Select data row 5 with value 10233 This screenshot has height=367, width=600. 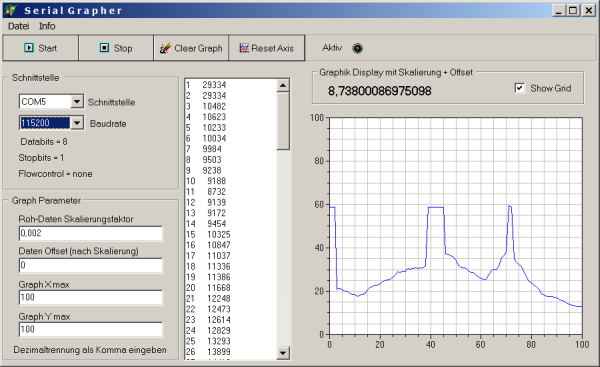231,127
